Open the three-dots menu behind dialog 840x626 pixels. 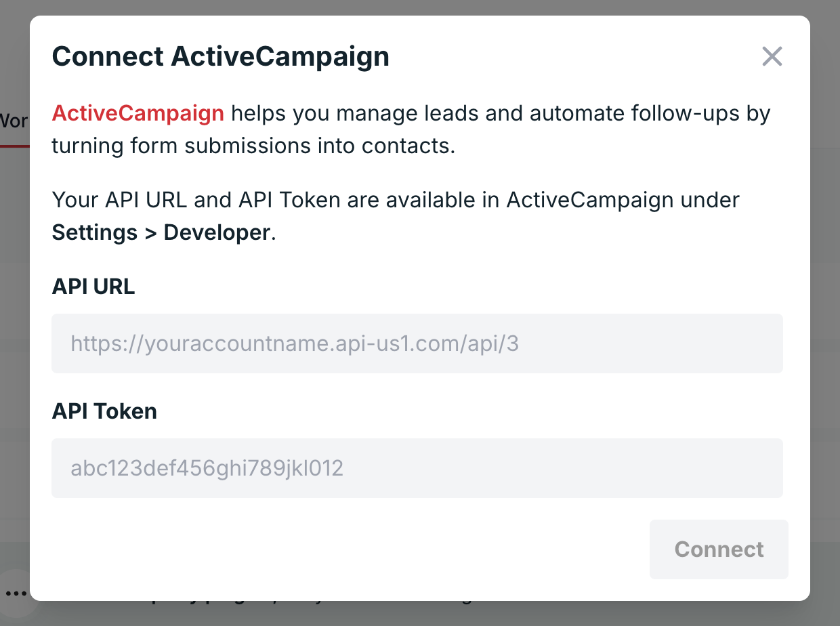point(15,593)
